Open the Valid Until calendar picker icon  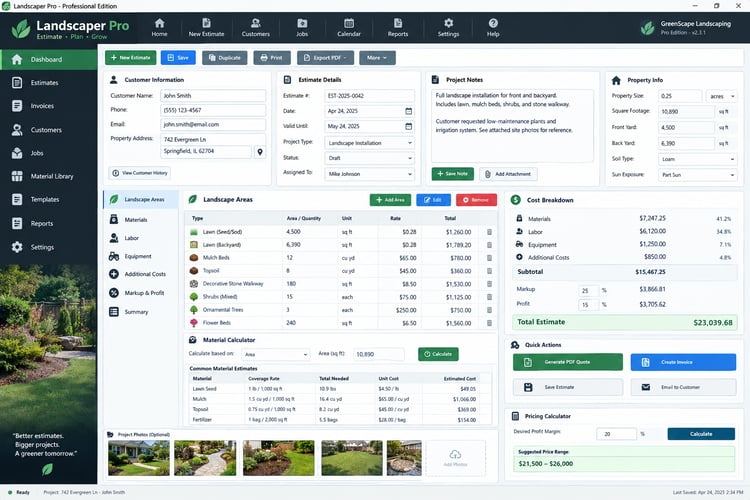(408, 126)
